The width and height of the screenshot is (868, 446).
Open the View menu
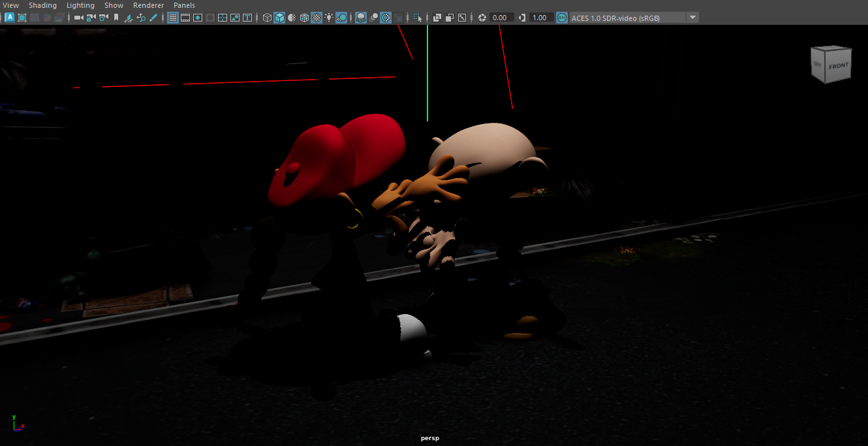[x=10, y=5]
